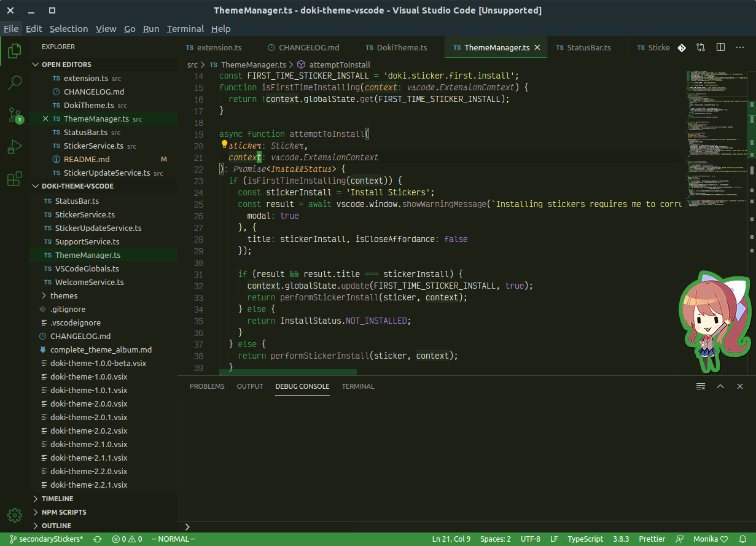Click TypeScript version 3.8.3
This screenshot has height=546, width=756.
pos(621,539)
